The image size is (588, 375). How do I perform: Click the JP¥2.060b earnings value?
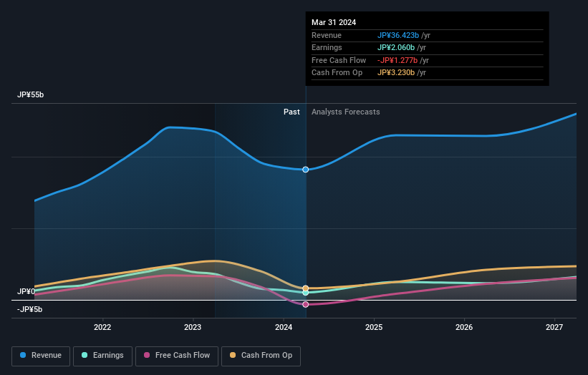(396, 47)
